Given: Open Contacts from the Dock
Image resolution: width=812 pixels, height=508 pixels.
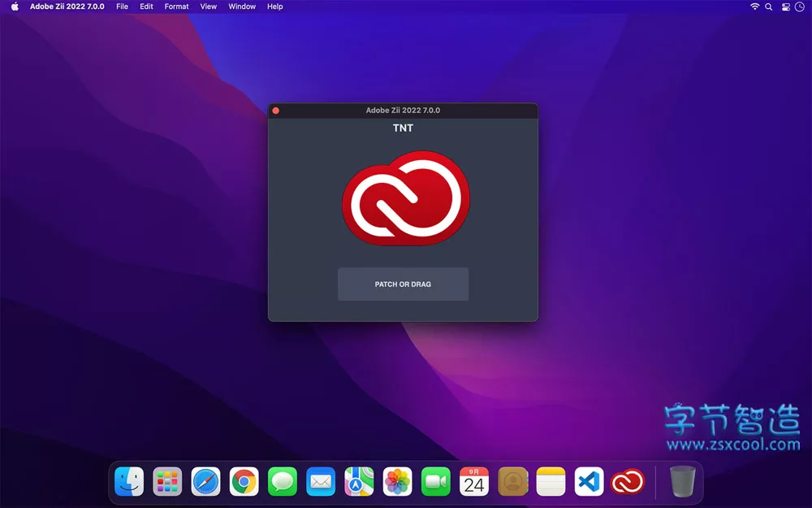Looking at the screenshot, I should (512, 481).
